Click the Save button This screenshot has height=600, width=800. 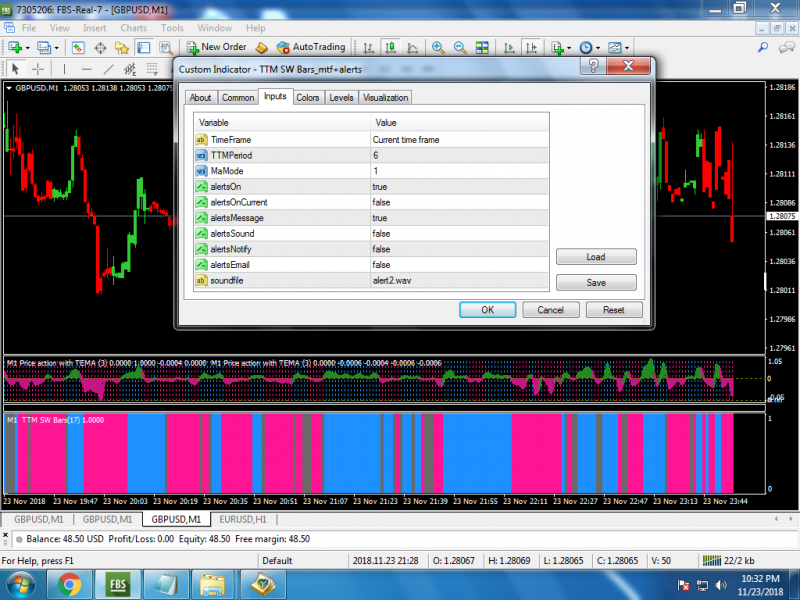596,283
